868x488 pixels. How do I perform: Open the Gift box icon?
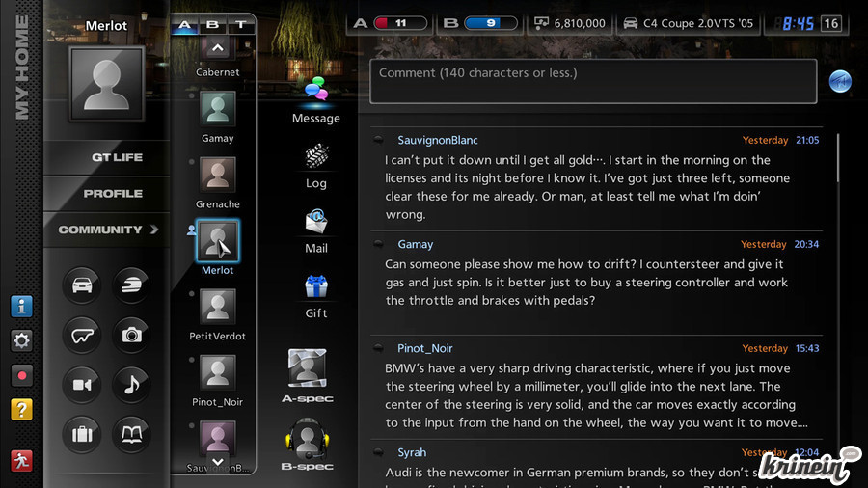click(315, 286)
